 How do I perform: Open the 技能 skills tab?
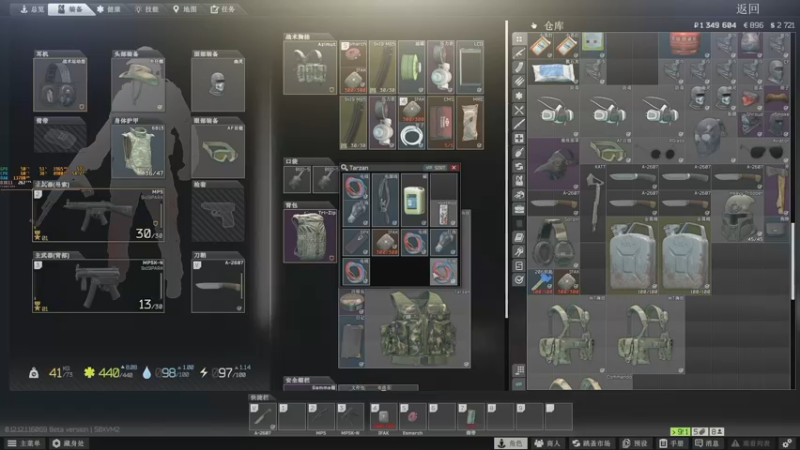click(x=147, y=9)
